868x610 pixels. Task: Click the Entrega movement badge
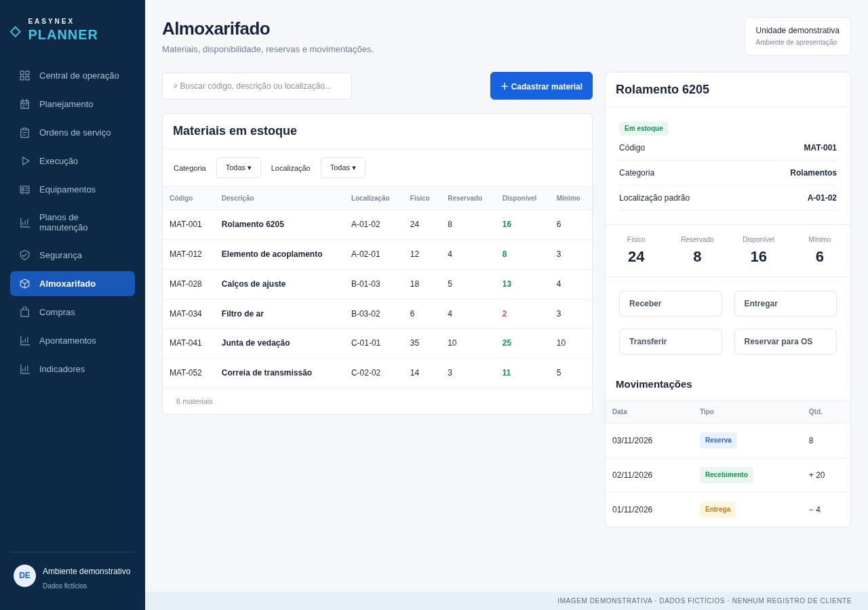click(x=717, y=510)
